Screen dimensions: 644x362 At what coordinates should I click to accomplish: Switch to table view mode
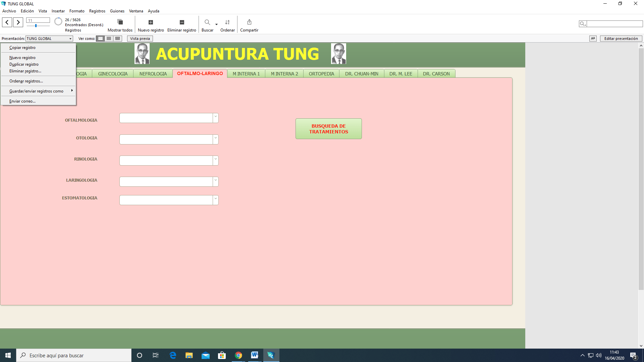point(117,39)
